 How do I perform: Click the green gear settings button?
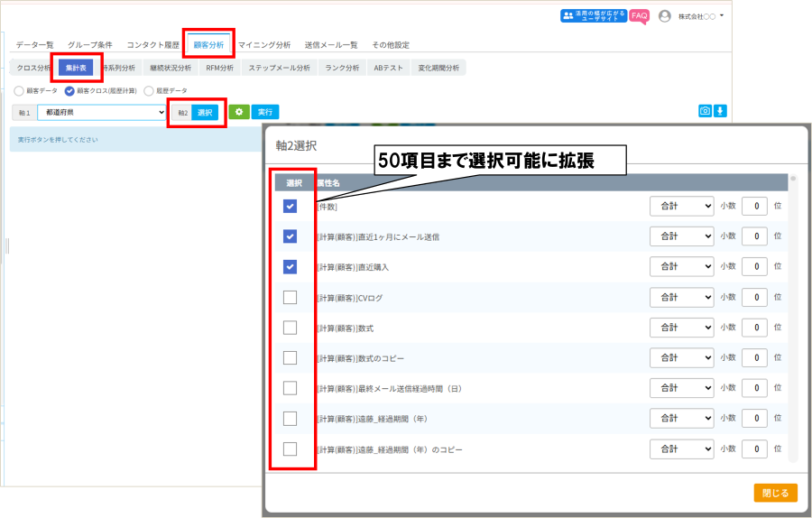coord(239,112)
